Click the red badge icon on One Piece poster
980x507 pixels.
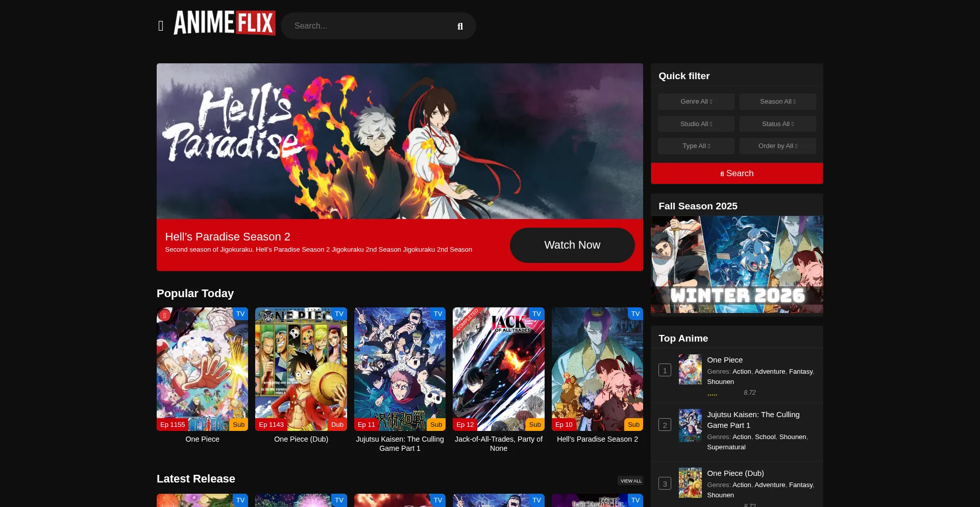tap(164, 316)
